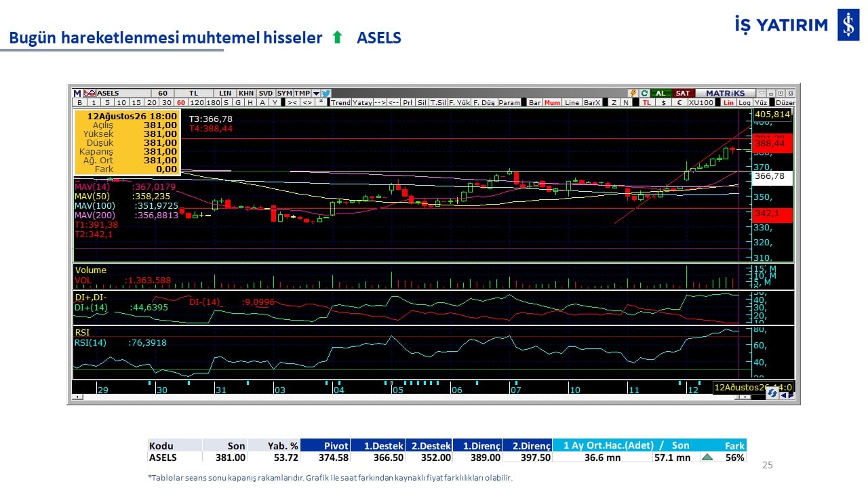Image resolution: width=868 pixels, height=488 pixels.
Task: Switch chart type to Bar
Action: click(x=535, y=102)
